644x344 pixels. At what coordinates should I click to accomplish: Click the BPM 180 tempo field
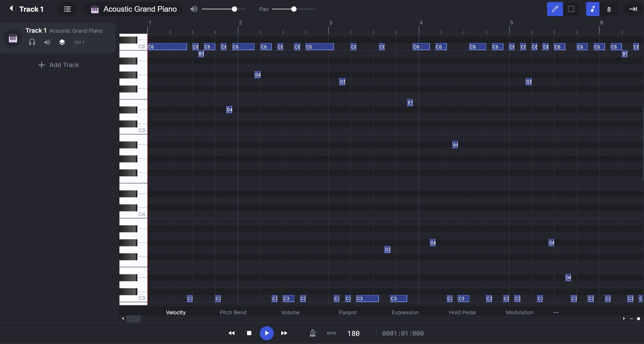[353, 333]
